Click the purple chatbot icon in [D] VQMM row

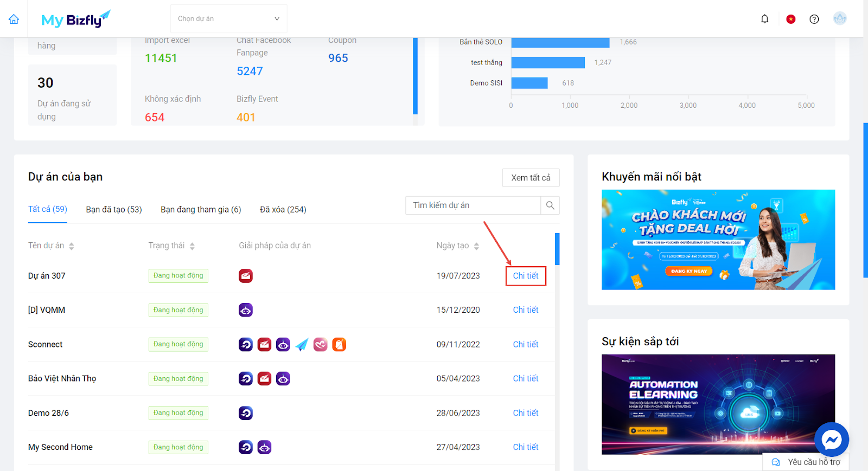pyautogui.click(x=246, y=310)
